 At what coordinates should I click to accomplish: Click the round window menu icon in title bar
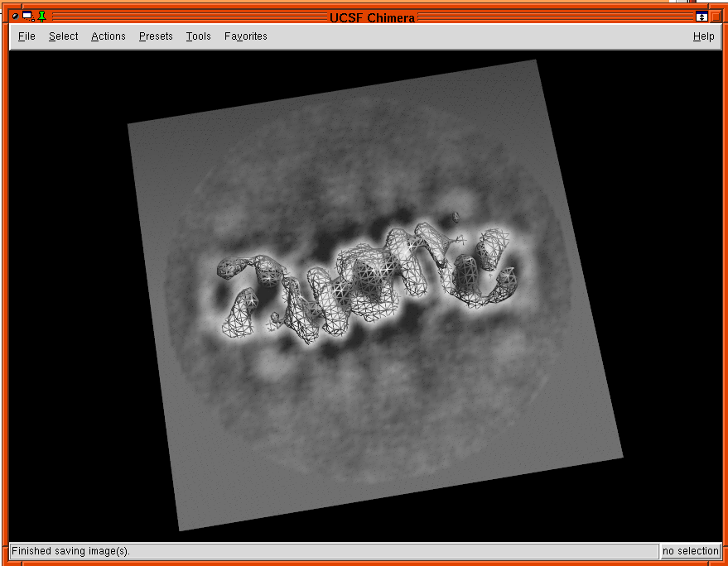point(15,17)
